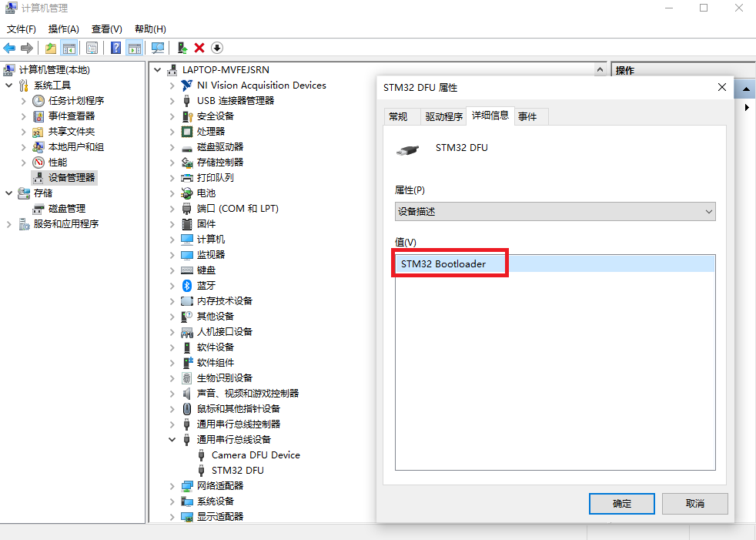Screen dimensions: 756x540
Task: Open the Property (属性) dropdown 设备描述
Action: [x=555, y=211]
